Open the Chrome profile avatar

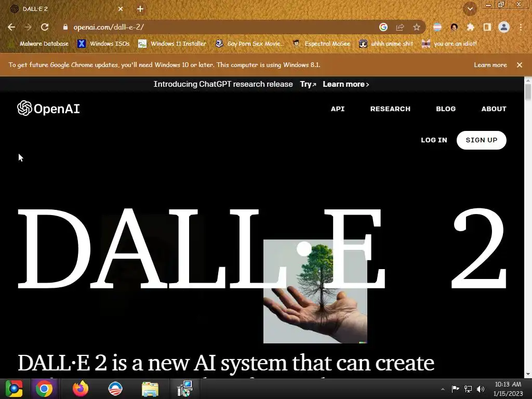click(x=504, y=27)
